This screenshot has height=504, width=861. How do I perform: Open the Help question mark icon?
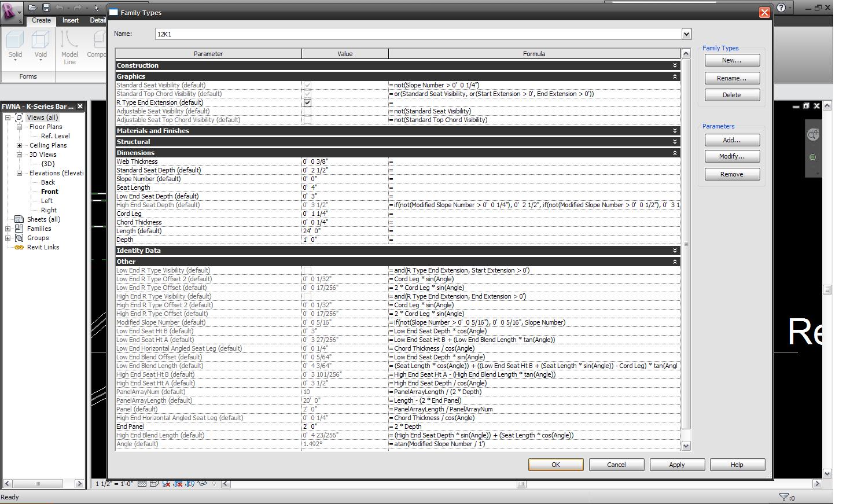pos(781,8)
